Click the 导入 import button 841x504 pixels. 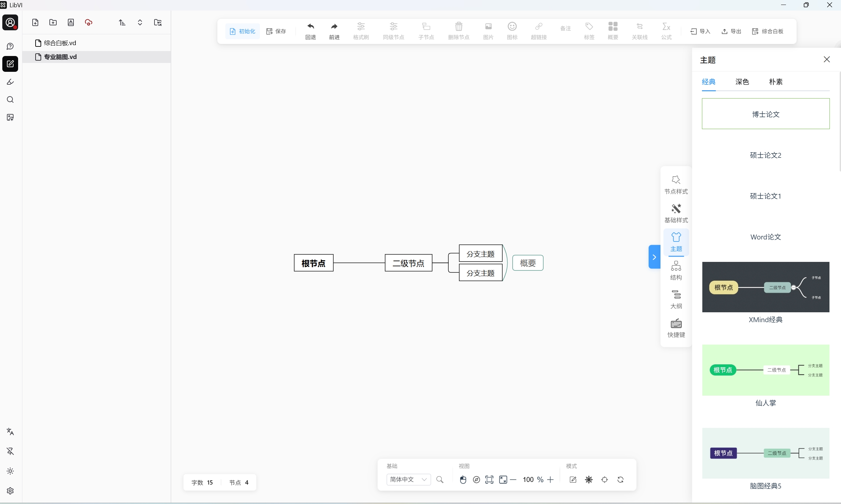point(700,31)
